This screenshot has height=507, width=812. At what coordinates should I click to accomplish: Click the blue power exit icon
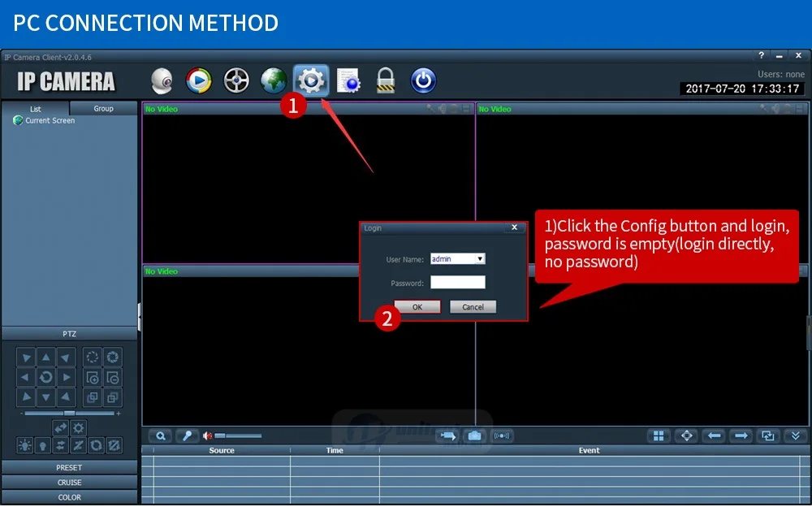(x=423, y=81)
